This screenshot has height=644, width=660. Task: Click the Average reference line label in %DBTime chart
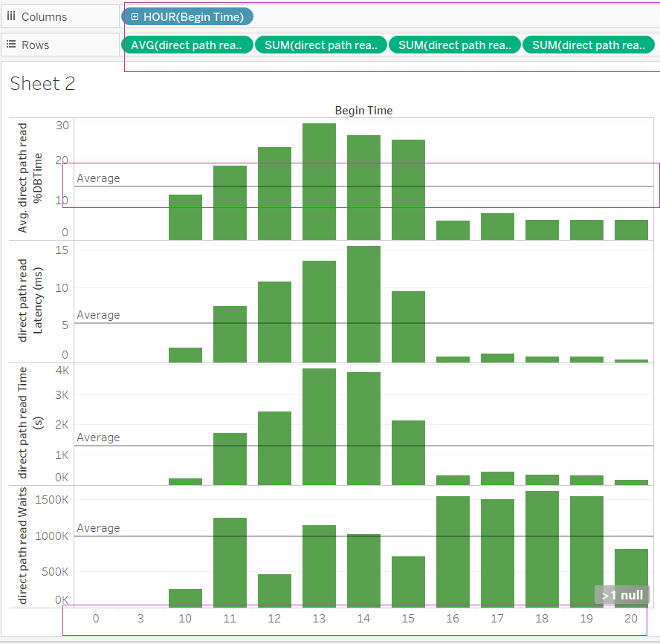[x=98, y=178]
